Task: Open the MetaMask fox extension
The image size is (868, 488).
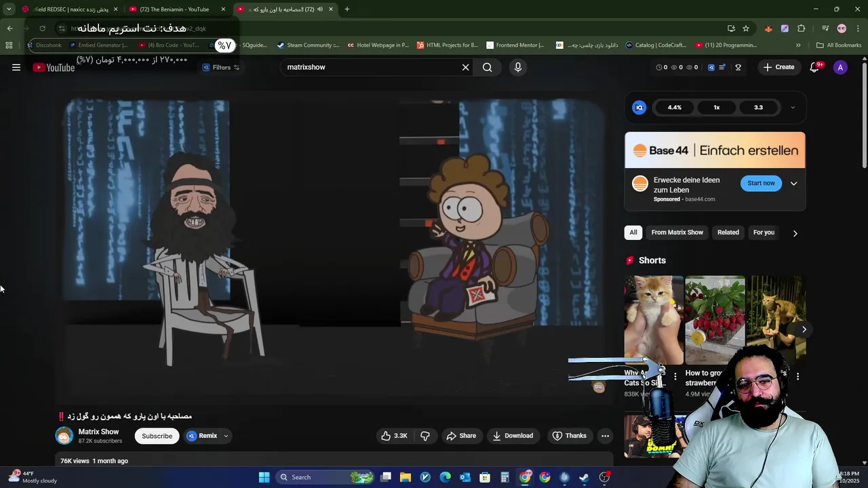Action: (x=768, y=28)
